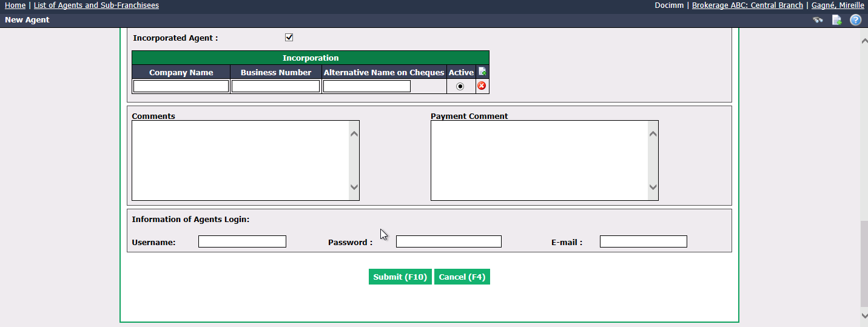This screenshot has height=327, width=868.
Task: Click the Gagné, Mireille user link
Action: click(x=838, y=5)
